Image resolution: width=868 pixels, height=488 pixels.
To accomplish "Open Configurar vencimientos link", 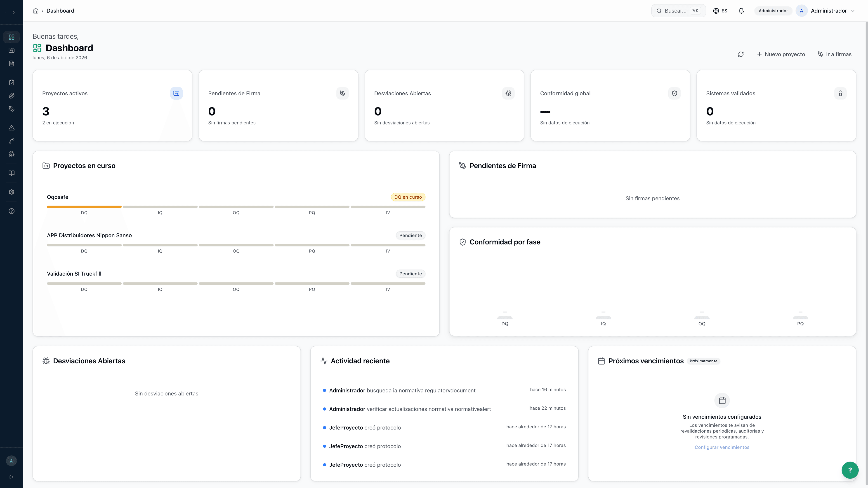I will [722, 447].
